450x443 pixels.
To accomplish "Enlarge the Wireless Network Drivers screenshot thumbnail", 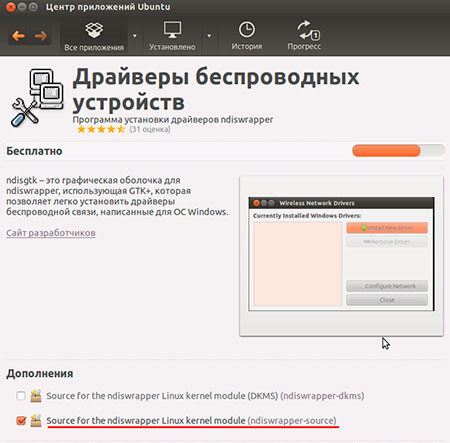I will tap(341, 256).
